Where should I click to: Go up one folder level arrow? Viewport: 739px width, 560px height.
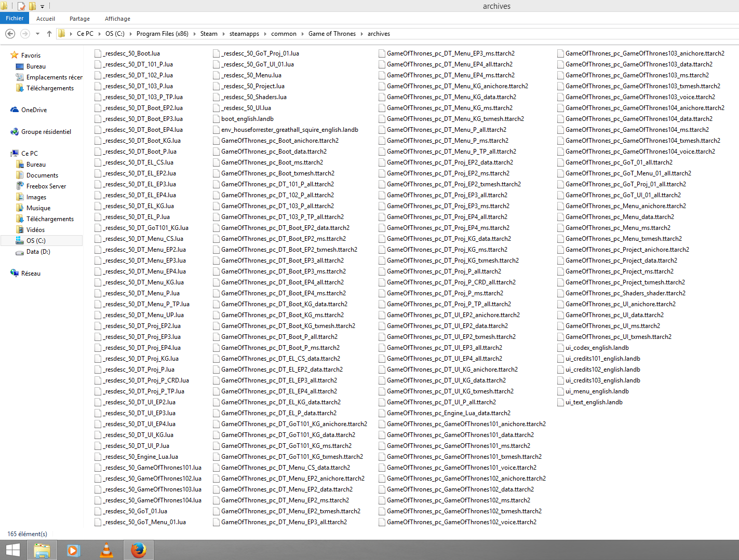pos(49,34)
